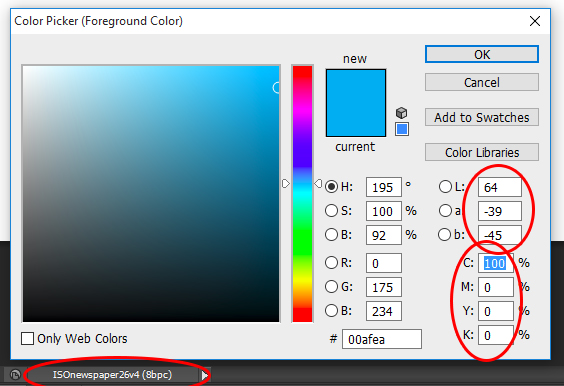The width and height of the screenshot is (564, 386).
Task: Click the a field showing -39
Action: tap(500, 211)
